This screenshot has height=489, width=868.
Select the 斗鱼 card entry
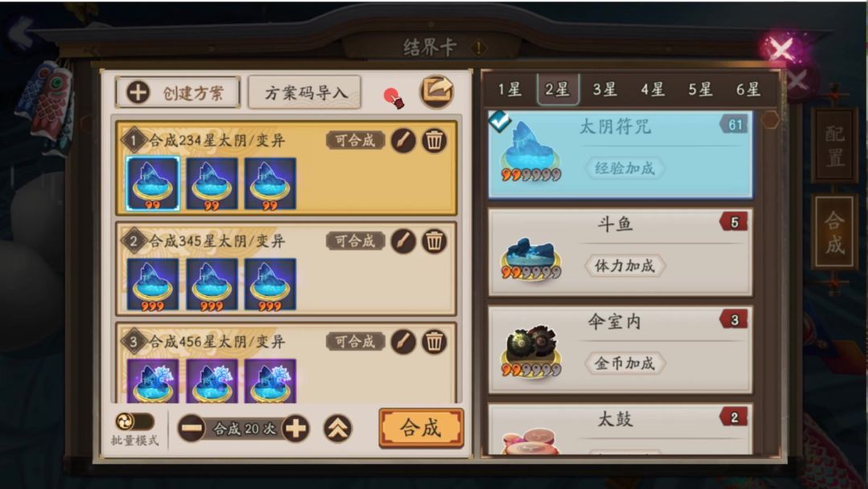pos(620,252)
